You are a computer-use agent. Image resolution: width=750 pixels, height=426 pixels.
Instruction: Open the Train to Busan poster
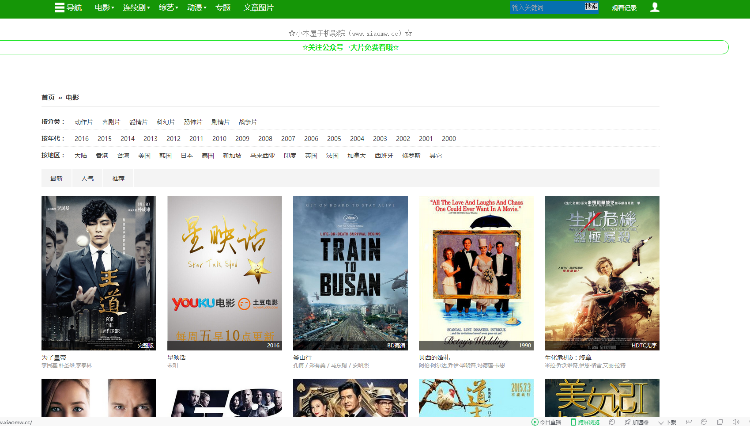pos(350,272)
